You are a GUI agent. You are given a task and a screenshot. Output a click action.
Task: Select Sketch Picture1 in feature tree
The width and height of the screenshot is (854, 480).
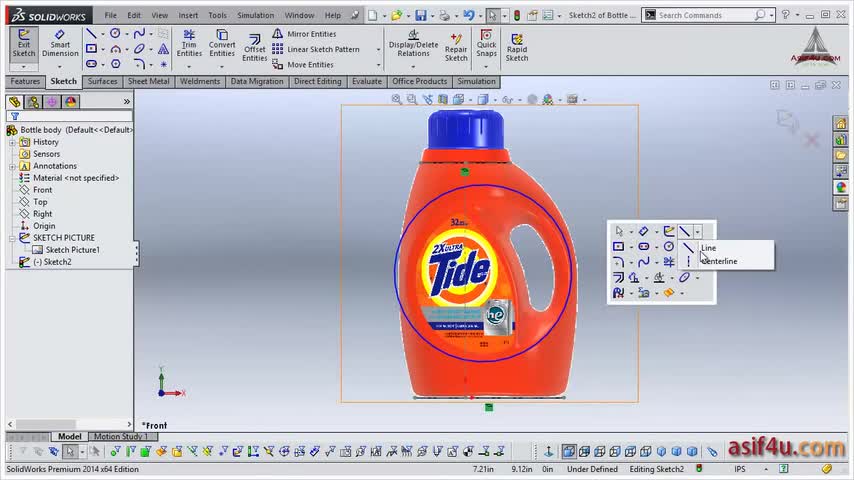(x=72, y=250)
